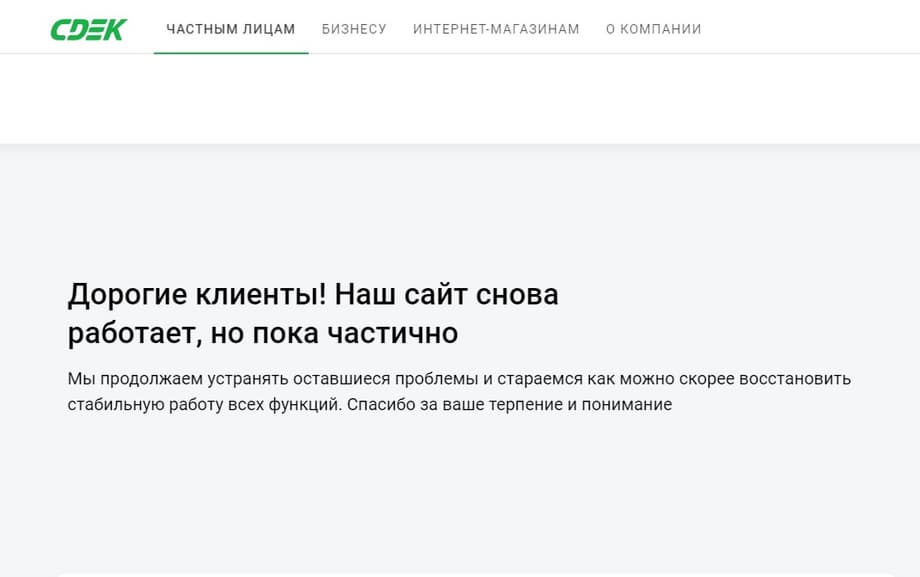Screen dimensions: 920x577
Task: Select the ИНТЕРНЕТ-МАГАЗИНАМ tab
Action: point(496,29)
